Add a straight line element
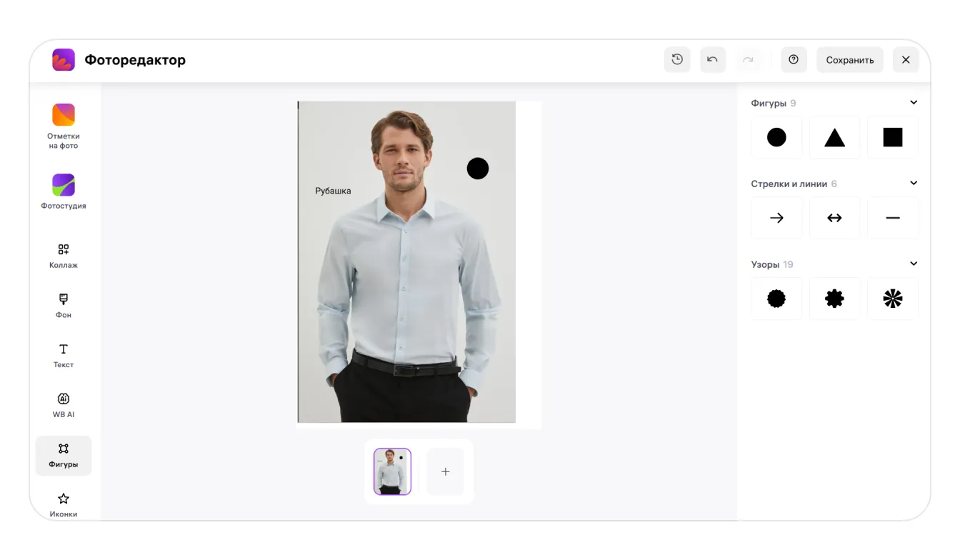Viewport: 960px width, 560px height. click(x=893, y=218)
